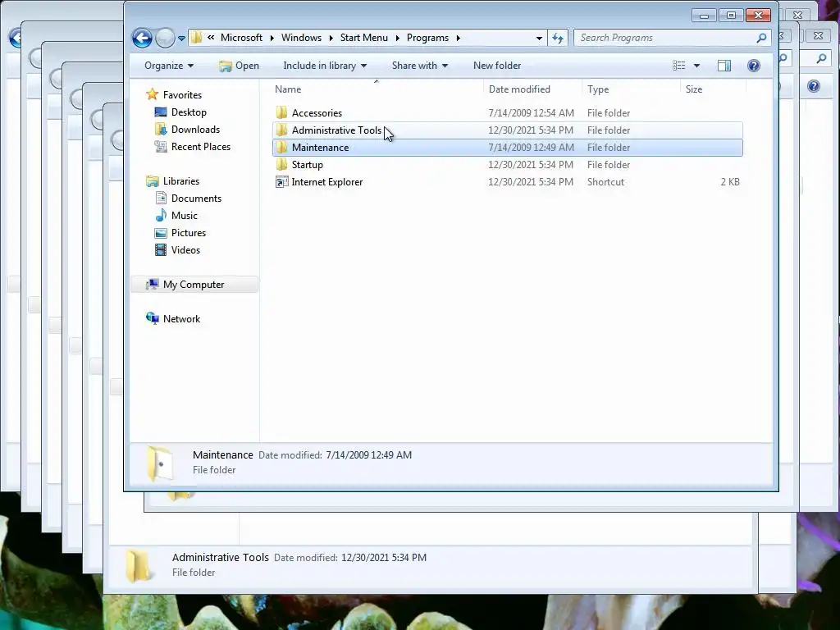Screen dimensions: 840x630
Task: Change your view icon button
Action: pyautogui.click(x=678, y=66)
